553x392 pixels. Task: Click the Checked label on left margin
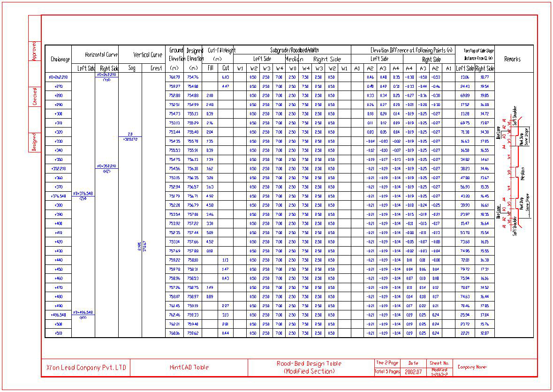coord(35,96)
